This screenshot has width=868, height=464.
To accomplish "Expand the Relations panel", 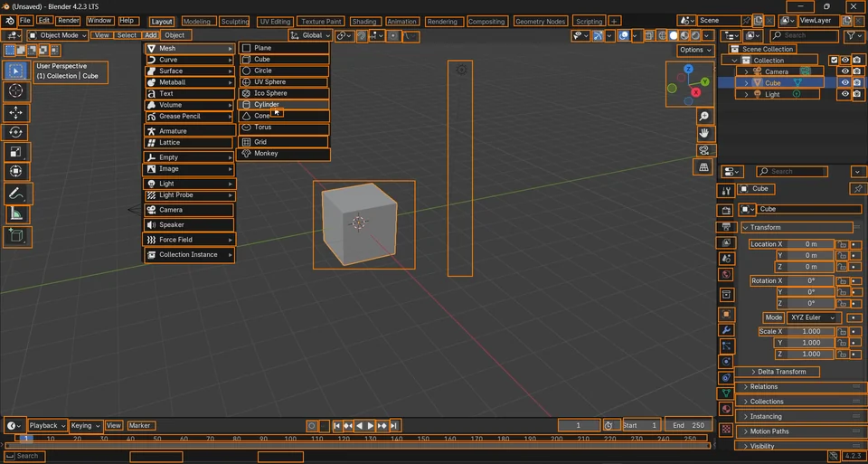I will click(x=801, y=386).
